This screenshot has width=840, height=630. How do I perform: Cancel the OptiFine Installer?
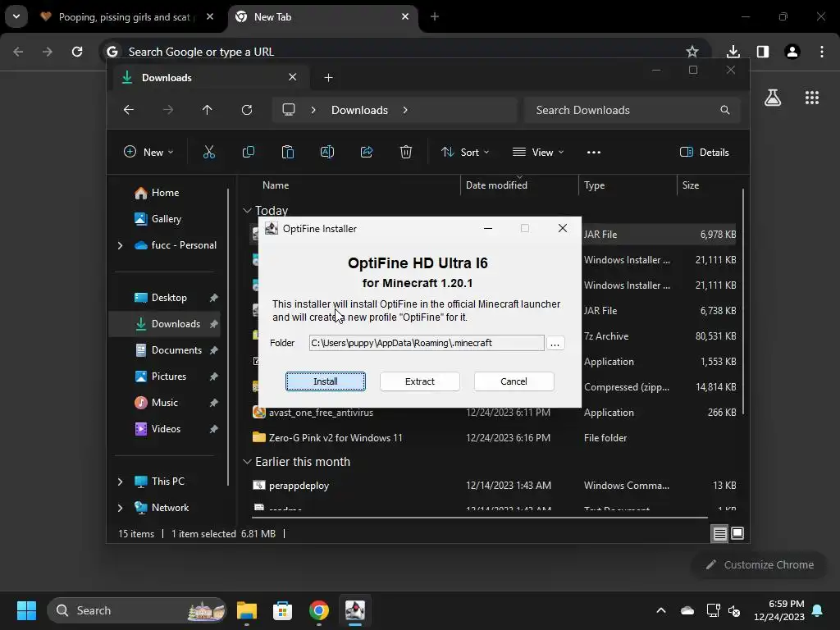[x=514, y=381]
